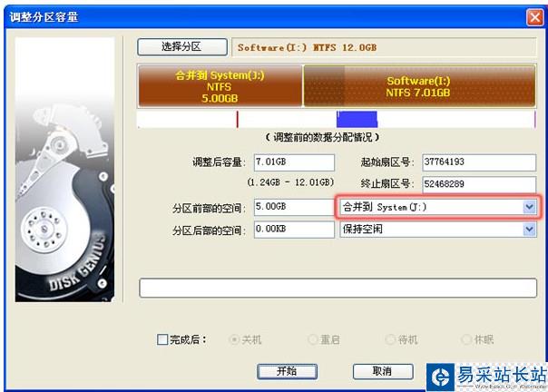
Task: Click the 选择分区 button
Action: pyautogui.click(x=182, y=47)
